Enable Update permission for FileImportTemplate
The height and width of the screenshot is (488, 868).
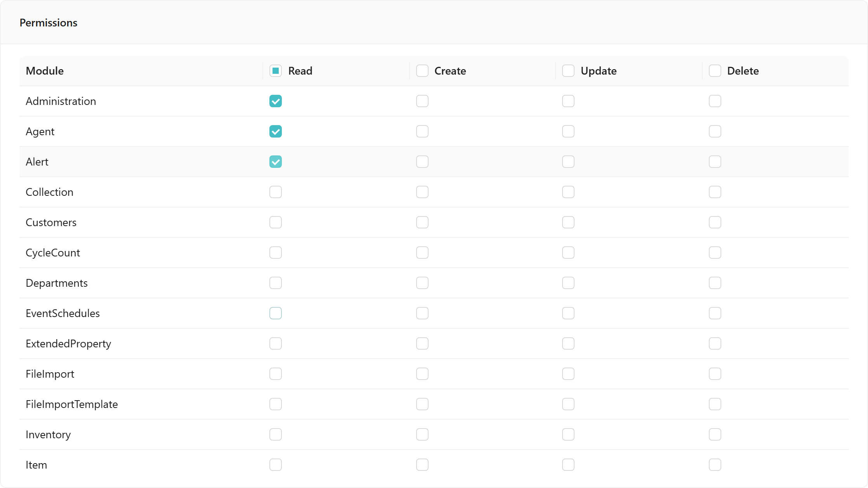point(568,404)
